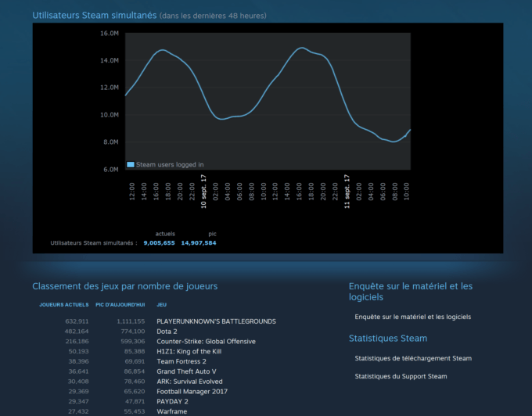Click the JOUEURS ACTUELS column header

64,304
